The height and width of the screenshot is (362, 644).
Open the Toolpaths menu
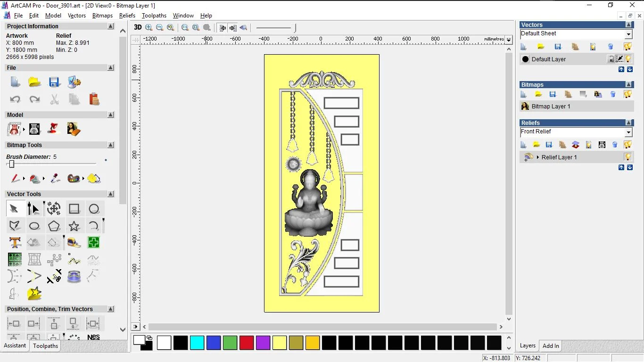(x=154, y=16)
